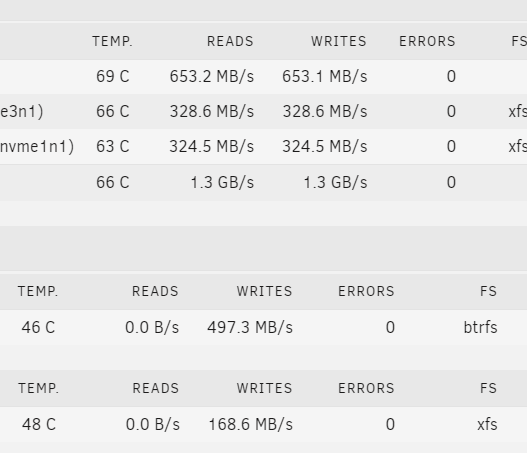Click the 1.3 GB/s total reads value
The image size is (527, 453).
(x=222, y=182)
